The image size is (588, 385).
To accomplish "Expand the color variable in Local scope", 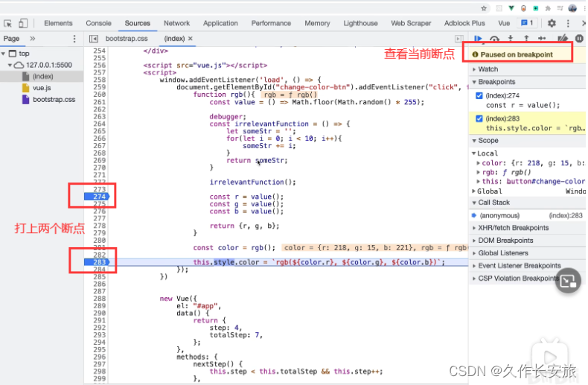I will click(x=478, y=163).
